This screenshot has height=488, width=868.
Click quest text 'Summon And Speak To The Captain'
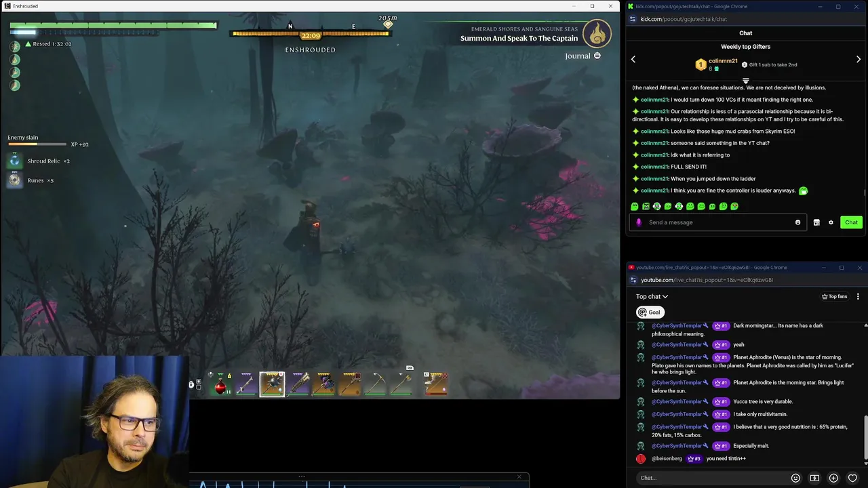pyautogui.click(x=519, y=39)
